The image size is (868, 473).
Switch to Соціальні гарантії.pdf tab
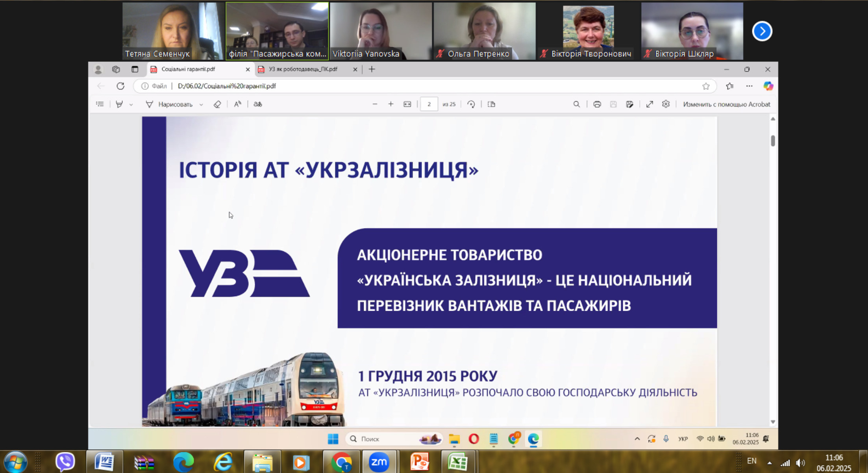(200, 69)
